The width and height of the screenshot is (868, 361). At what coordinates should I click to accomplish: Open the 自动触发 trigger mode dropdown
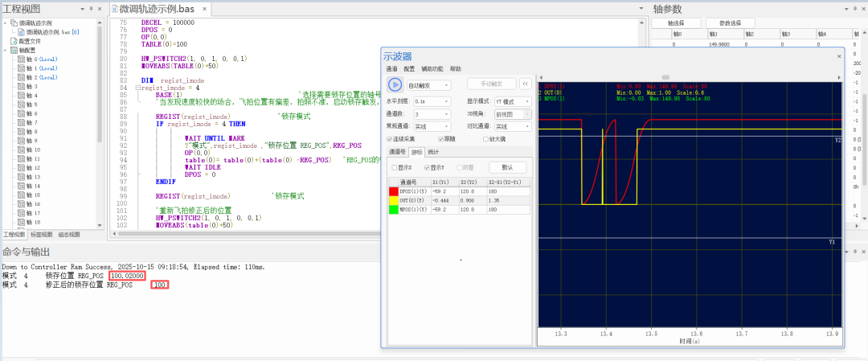click(428, 85)
